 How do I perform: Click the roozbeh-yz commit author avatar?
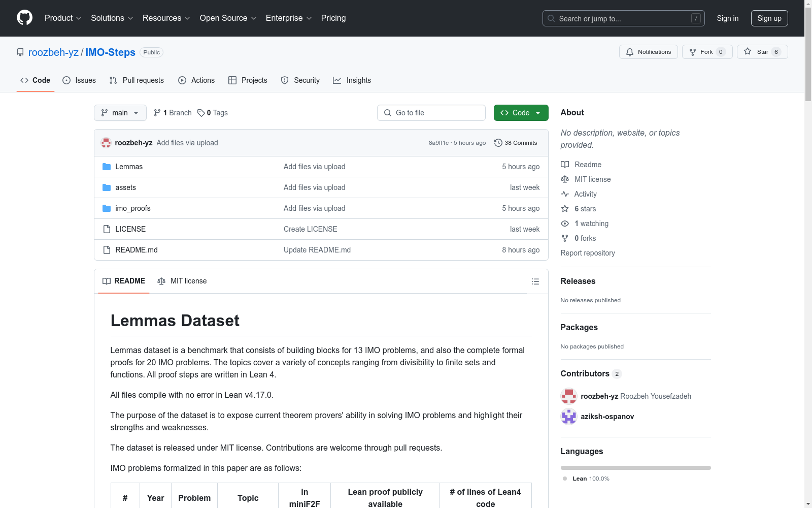click(x=106, y=143)
